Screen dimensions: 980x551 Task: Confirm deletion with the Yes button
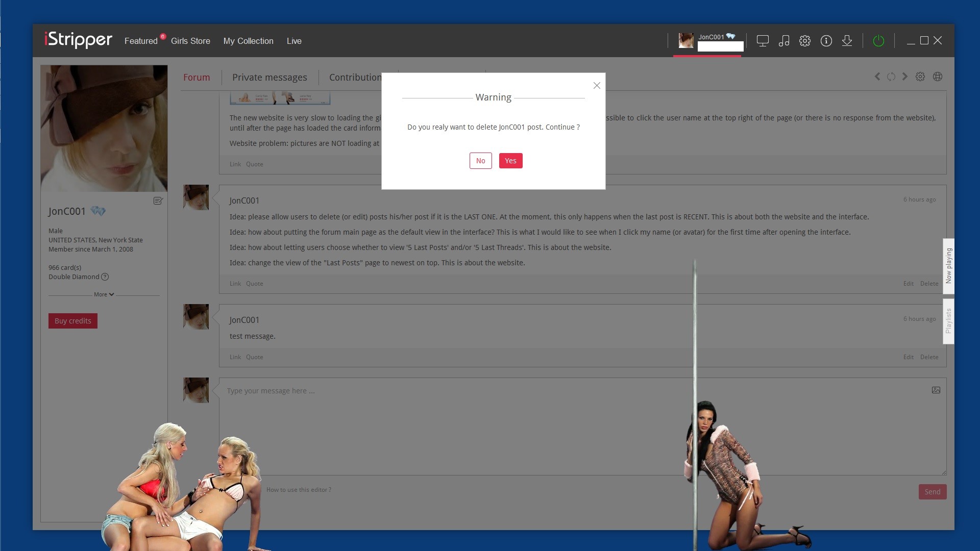tap(510, 161)
